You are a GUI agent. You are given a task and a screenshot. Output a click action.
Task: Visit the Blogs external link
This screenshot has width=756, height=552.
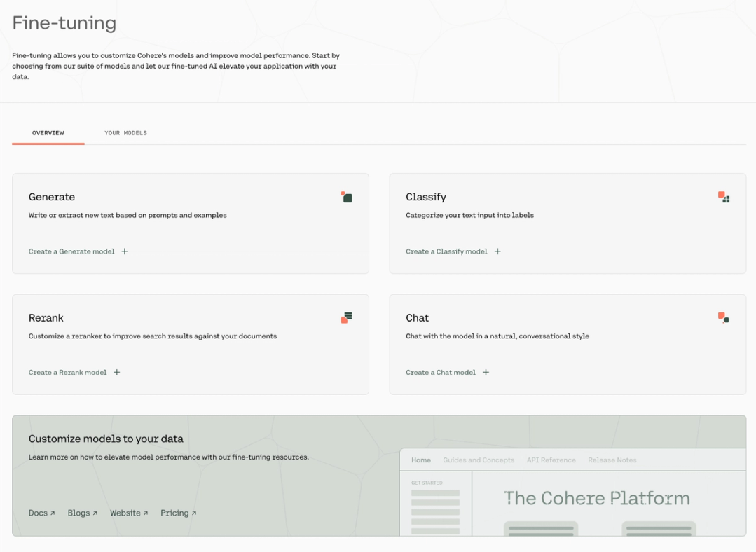(83, 513)
